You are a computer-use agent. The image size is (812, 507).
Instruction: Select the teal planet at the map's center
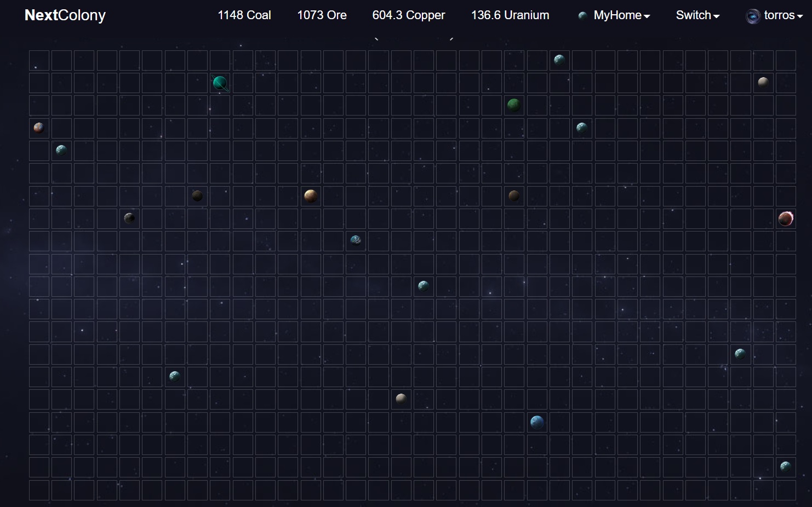[424, 285]
